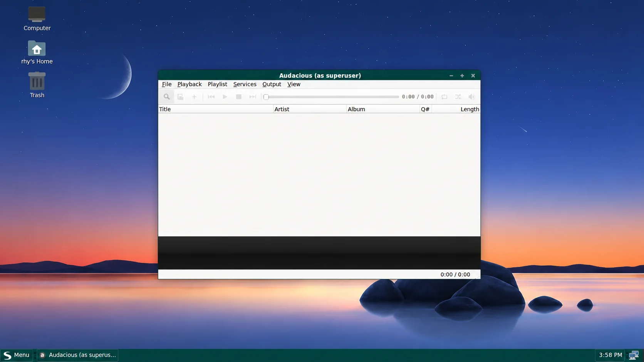Close the Audacious window
The height and width of the screenshot is (362, 644).
point(473,76)
